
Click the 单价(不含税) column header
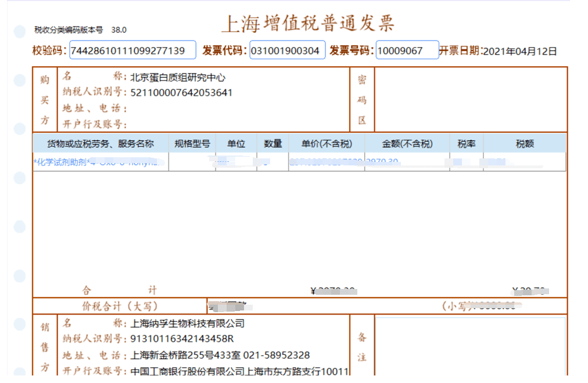pos(327,144)
